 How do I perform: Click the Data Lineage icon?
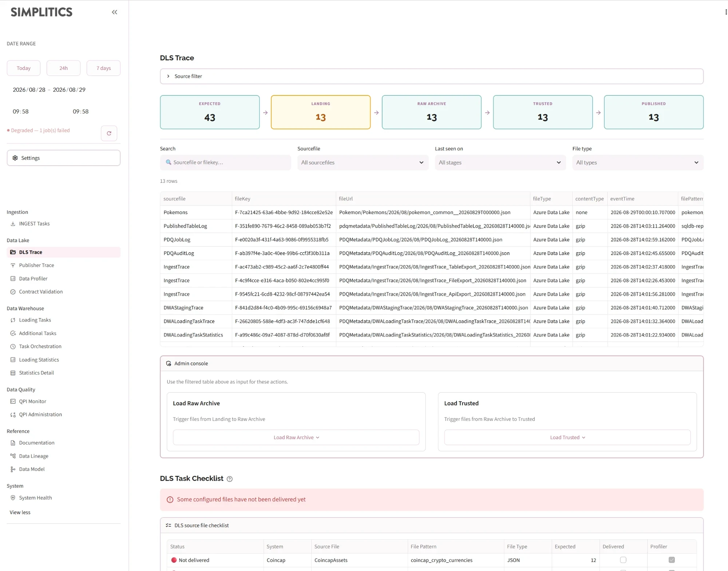point(13,456)
